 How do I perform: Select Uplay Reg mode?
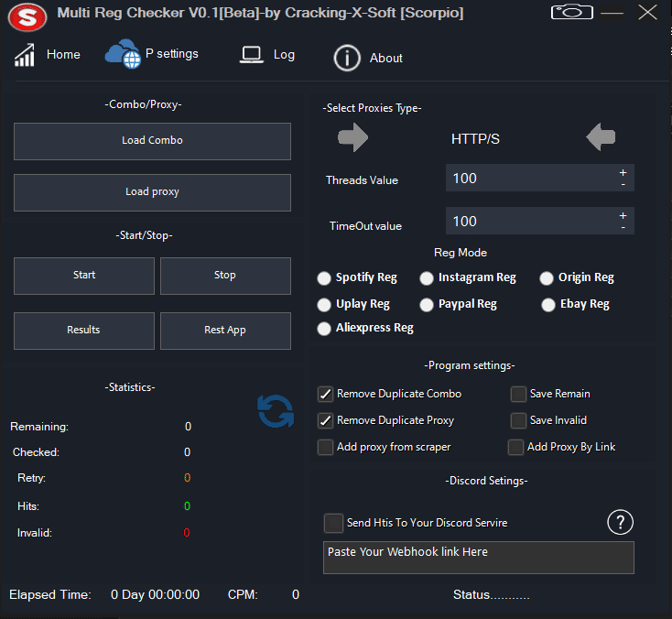324,305
